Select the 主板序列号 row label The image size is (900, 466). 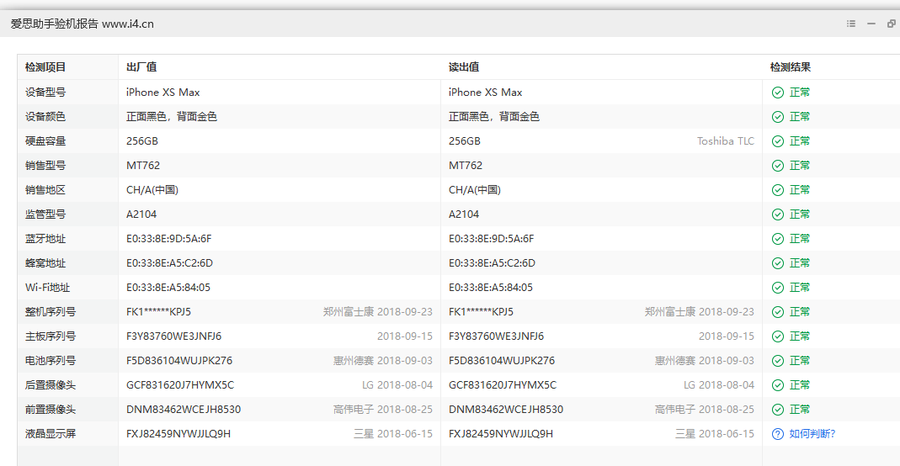(x=51, y=336)
